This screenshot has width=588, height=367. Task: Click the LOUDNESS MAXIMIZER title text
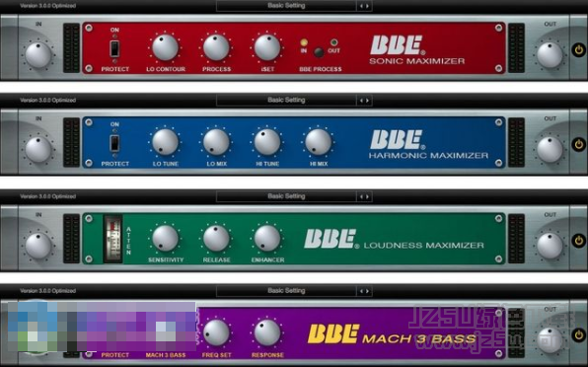[x=424, y=246]
